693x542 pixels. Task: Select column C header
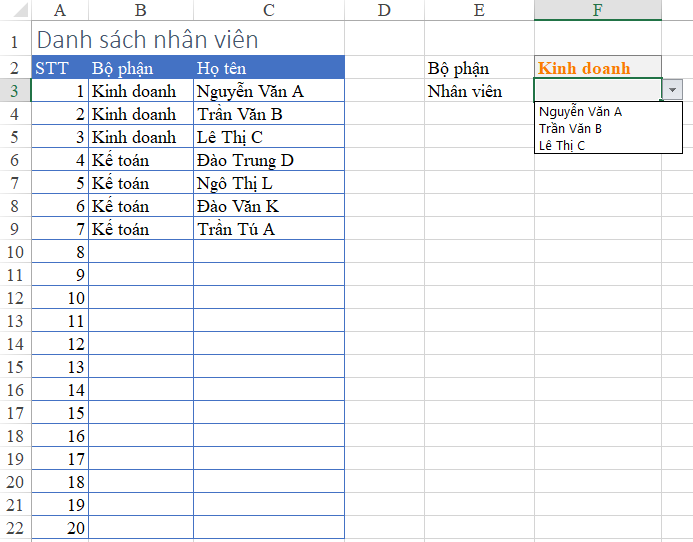pos(269,10)
